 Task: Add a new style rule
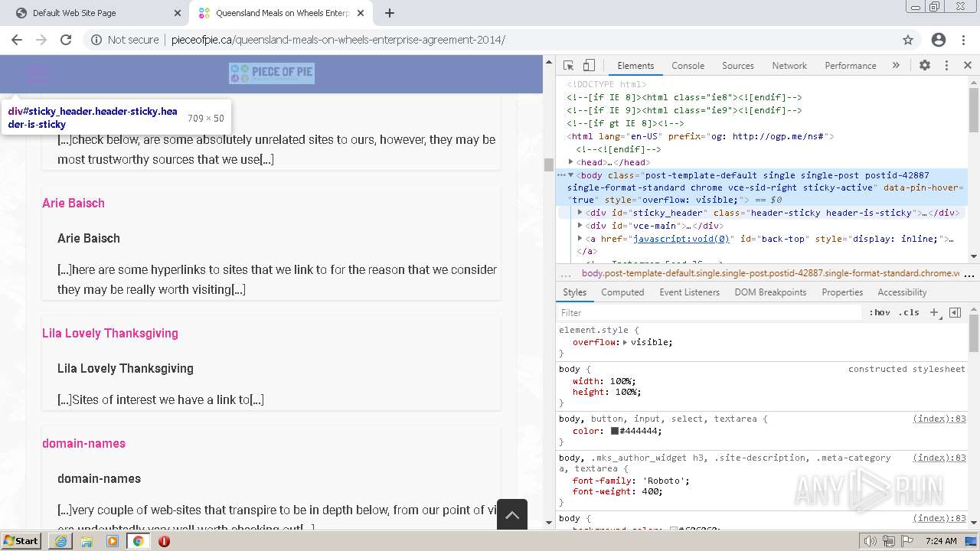click(x=934, y=313)
